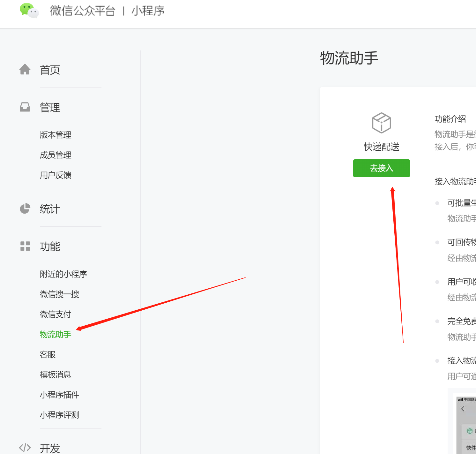
Task: Select 物流助手 in the sidebar
Action: (56, 335)
